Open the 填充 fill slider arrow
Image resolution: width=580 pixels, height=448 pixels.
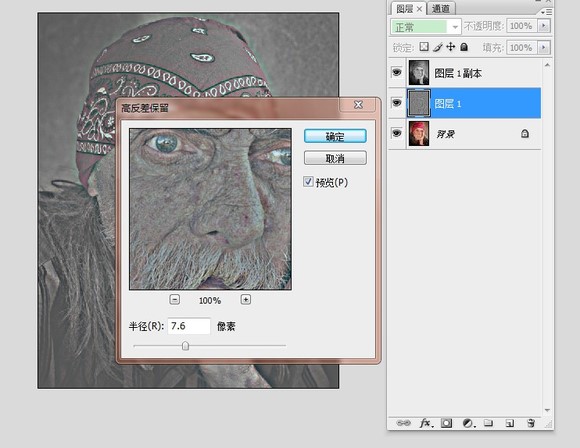[x=544, y=48]
